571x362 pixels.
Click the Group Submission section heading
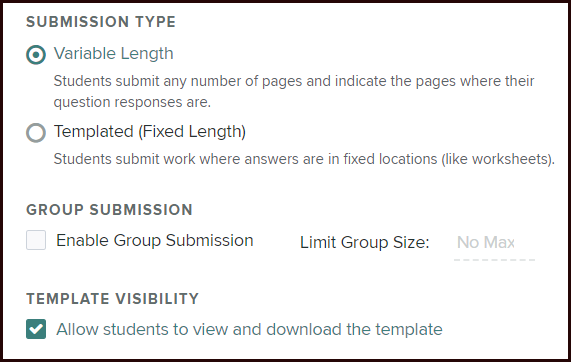tap(109, 210)
